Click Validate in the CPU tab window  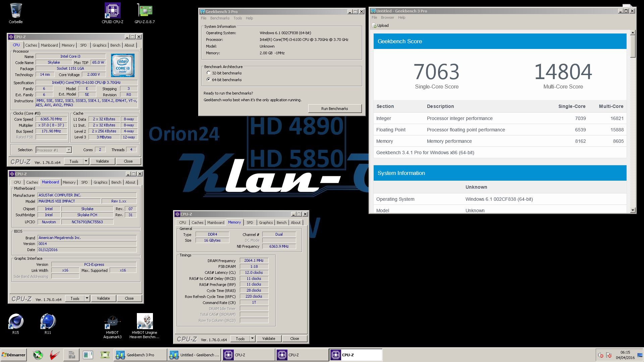pyautogui.click(x=102, y=161)
